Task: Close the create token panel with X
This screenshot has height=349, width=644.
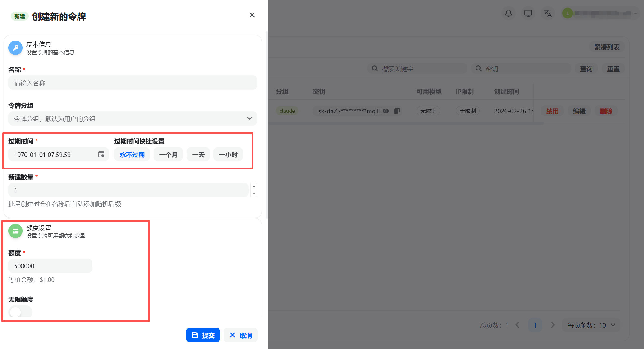Action: pyautogui.click(x=252, y=15)
